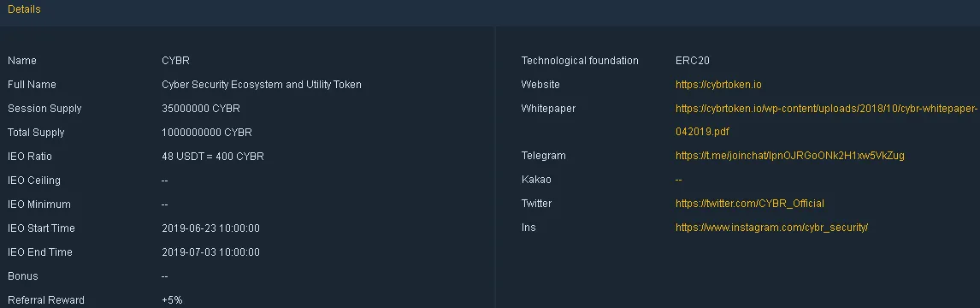Select the Session Supply value 35000000 CYBR

201,109
